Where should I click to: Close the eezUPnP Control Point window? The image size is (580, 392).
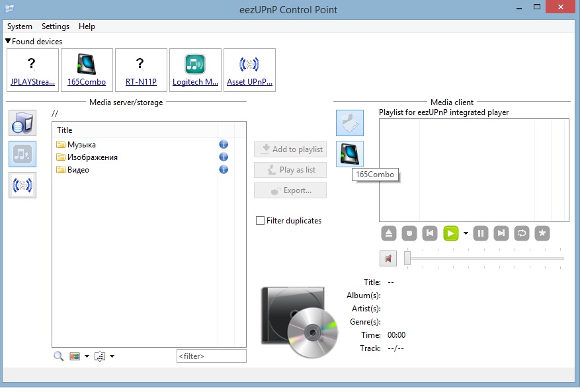tap(561, 7)
